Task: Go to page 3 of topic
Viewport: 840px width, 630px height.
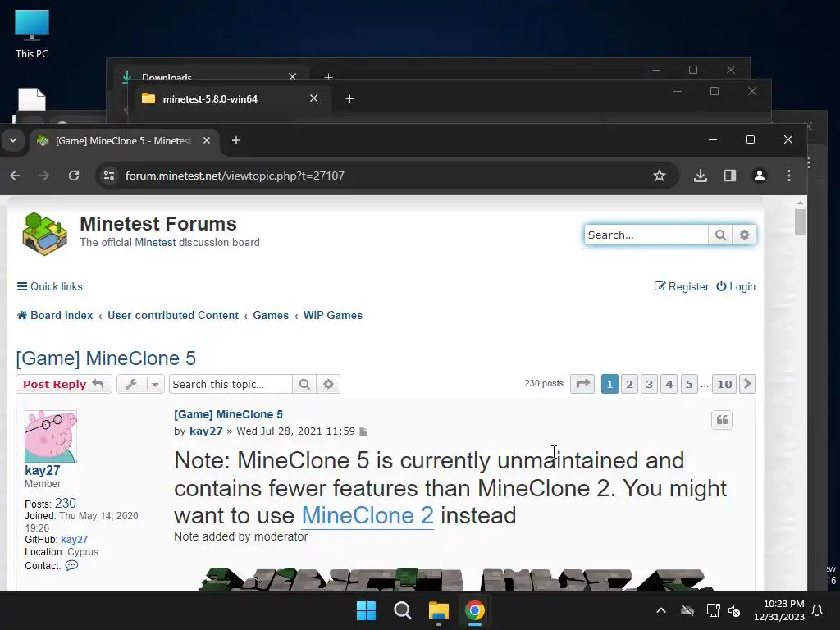Action: pos(650,384)
